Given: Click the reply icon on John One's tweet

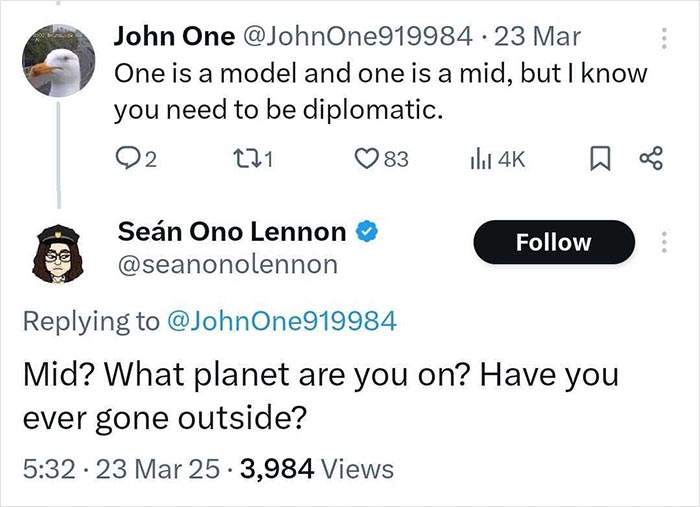Looking at the screenshot, I should coord(127,159).
